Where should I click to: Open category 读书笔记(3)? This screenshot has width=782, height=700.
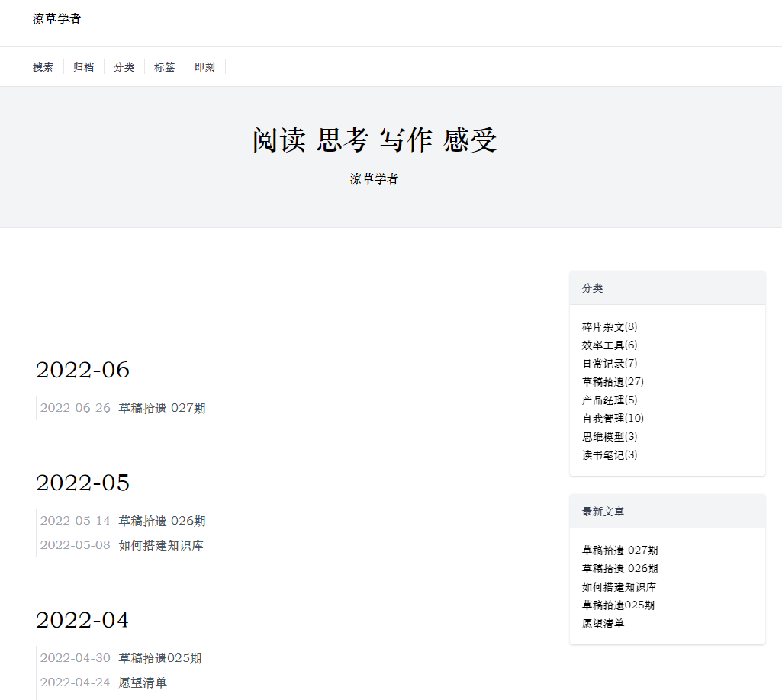click(x=610, y=454)
